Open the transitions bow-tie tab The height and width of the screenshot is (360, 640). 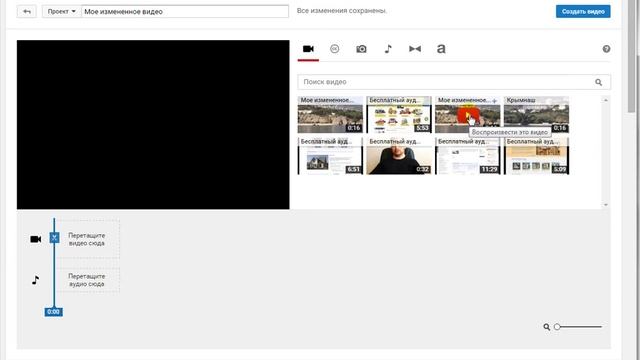(x=415, y=49)
